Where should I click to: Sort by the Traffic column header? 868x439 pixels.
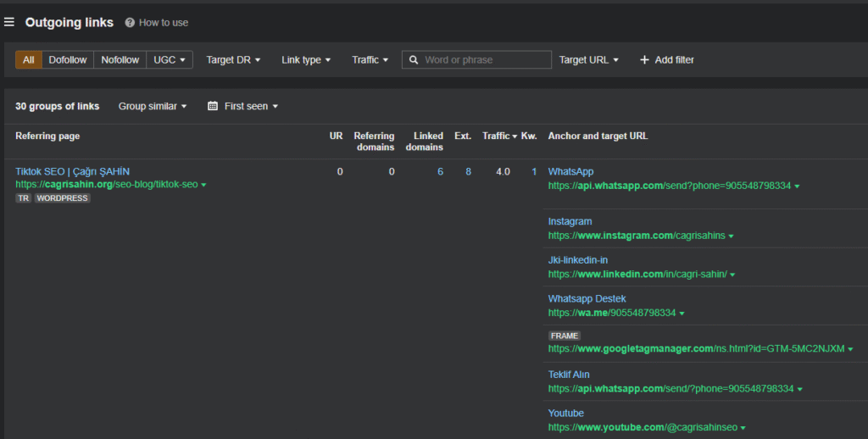pyautogui.click(x=499, y=136)
